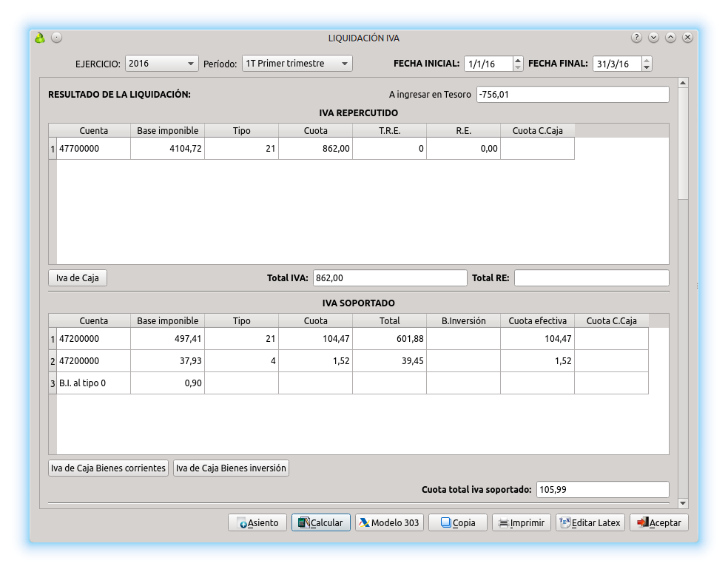The image size is (728, 572).
Task: Open the Período dropdown
Action: click(297, 64)
